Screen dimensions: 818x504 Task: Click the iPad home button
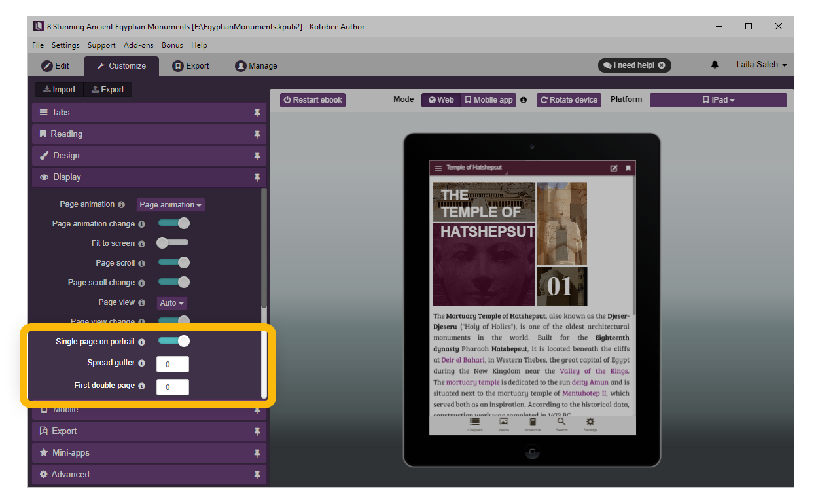532,451
